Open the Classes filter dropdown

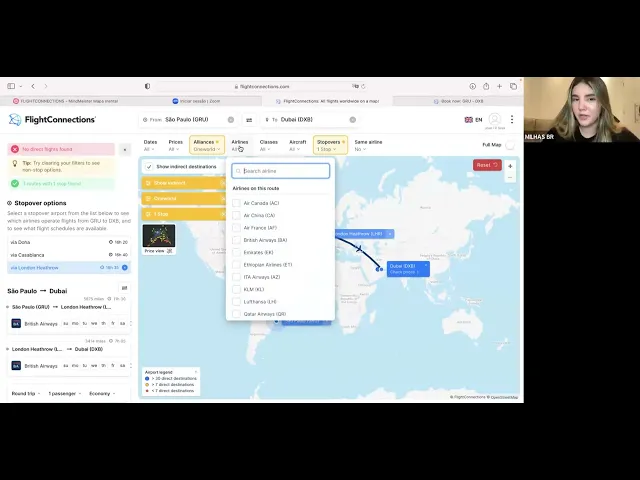[269, 145]
